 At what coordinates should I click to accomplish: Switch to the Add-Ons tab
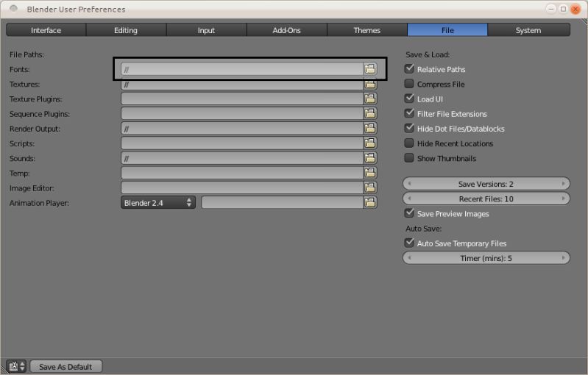pos(287,30)
